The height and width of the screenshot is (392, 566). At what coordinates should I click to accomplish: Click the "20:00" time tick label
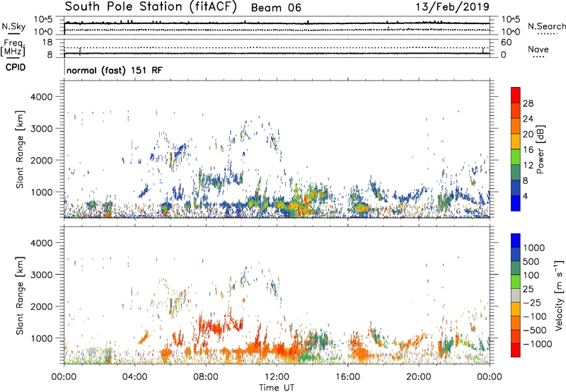(x=418, y=377)
